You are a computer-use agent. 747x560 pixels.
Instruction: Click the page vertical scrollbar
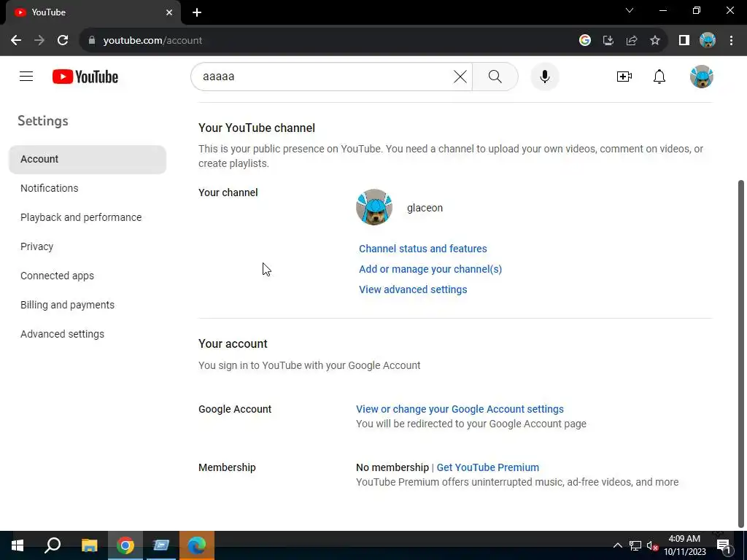coord(740,354)
